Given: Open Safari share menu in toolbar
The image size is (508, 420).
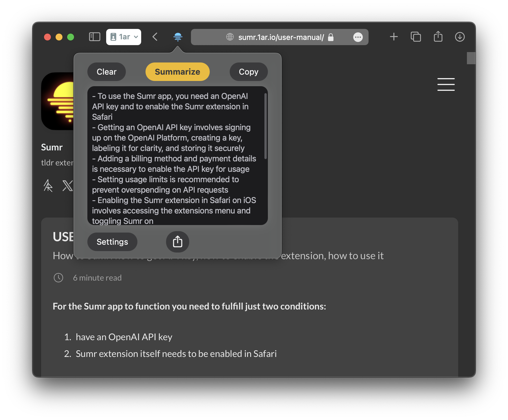Looking at the screenshot, I should click(x=438, y=36).
